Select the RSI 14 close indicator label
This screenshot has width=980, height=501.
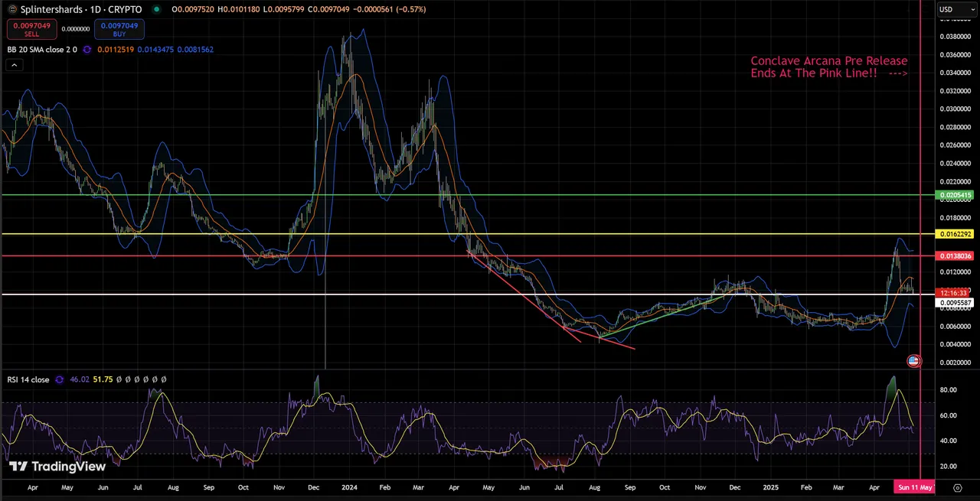(28, 379)
